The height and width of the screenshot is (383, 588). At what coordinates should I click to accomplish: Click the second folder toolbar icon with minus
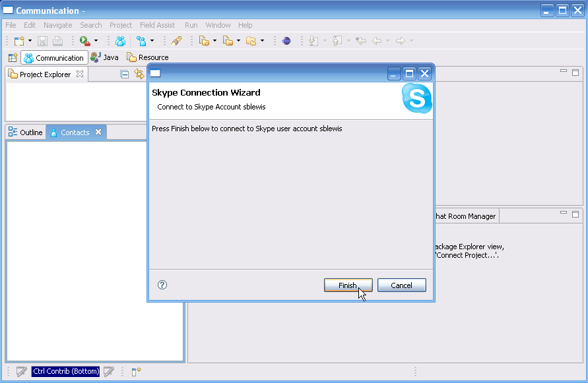tap(228, 41)
